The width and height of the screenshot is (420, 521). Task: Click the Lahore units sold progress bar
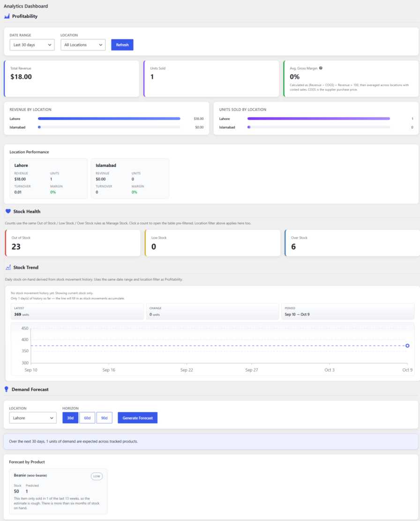click(x=319, y=119)
